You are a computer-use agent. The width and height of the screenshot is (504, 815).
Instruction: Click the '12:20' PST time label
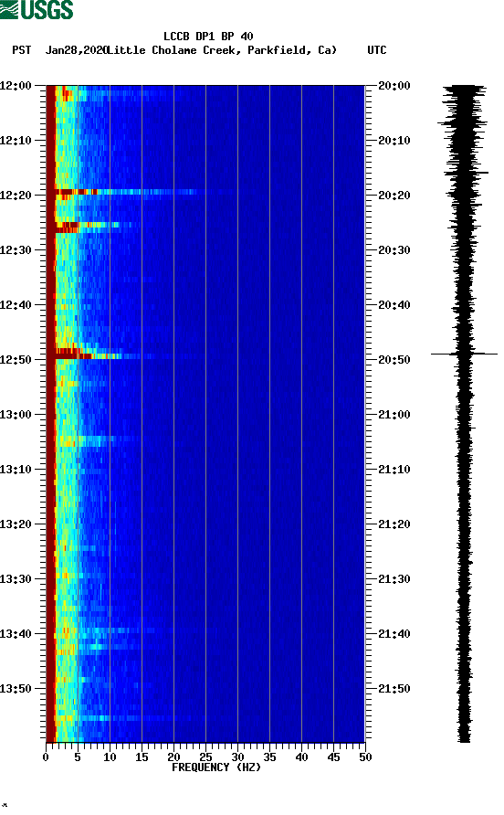(x=16, y=196)
